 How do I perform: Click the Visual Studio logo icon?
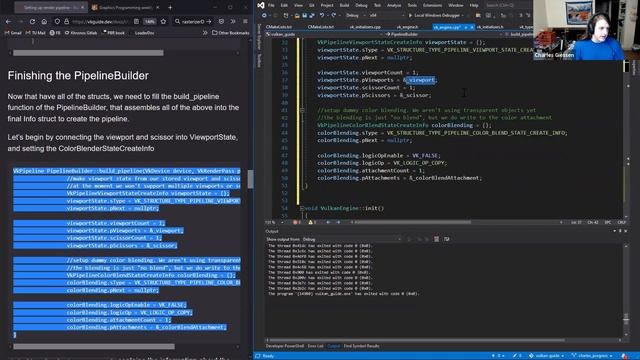point(261,5)
